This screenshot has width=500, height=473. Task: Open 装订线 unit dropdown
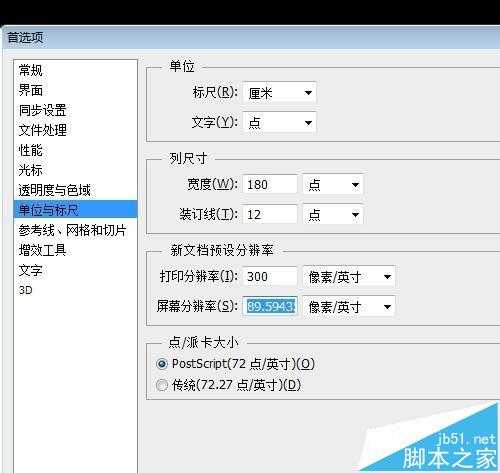(x=333, y=214)
